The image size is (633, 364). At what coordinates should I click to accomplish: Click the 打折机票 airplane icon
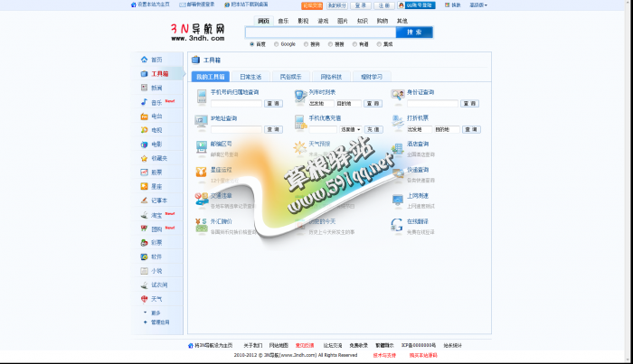pos(398,122)
